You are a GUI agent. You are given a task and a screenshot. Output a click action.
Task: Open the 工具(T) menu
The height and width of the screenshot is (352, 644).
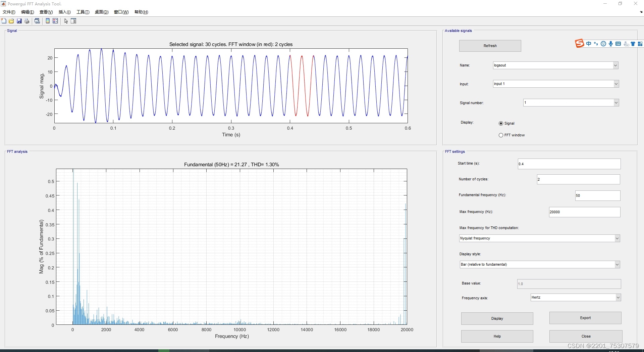coord(83,12)
